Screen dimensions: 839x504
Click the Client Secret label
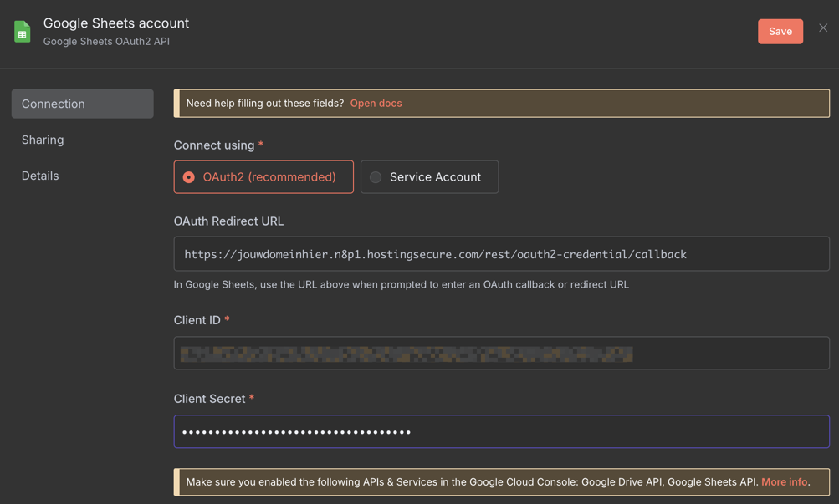point(209,398)
